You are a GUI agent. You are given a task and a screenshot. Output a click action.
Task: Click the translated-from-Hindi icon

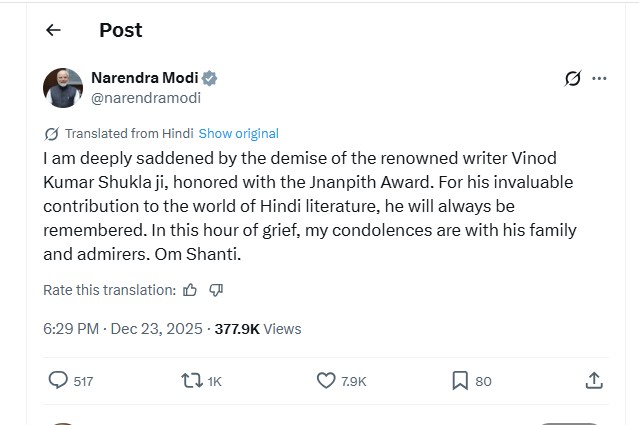click(52, 133)
